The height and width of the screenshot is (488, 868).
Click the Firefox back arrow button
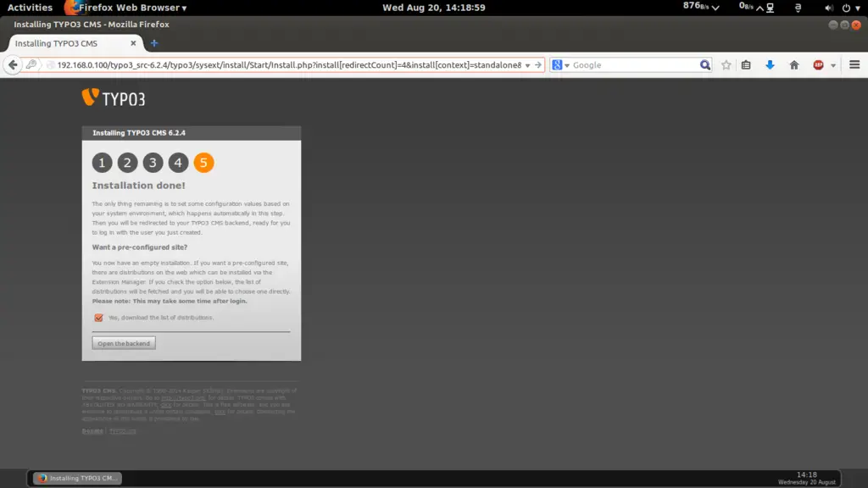click(x=13, y=65)
